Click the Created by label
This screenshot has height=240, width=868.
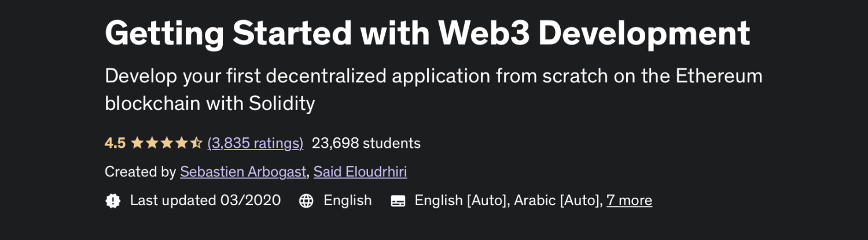[140, 172]
